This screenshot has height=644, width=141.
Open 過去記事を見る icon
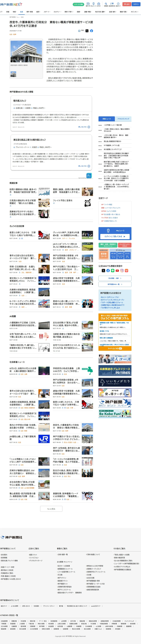click(x=112, y=4)
